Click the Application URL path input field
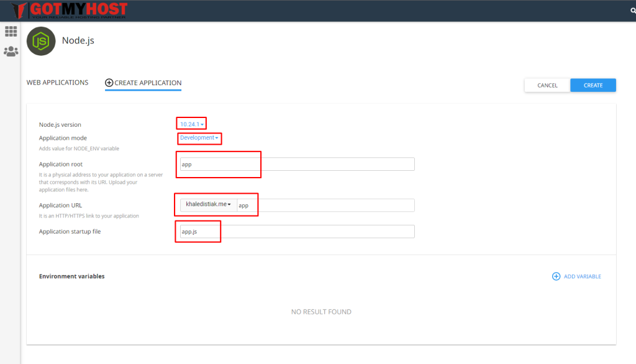The width and height of the screenshot is (636, 364). pos(325,205)
